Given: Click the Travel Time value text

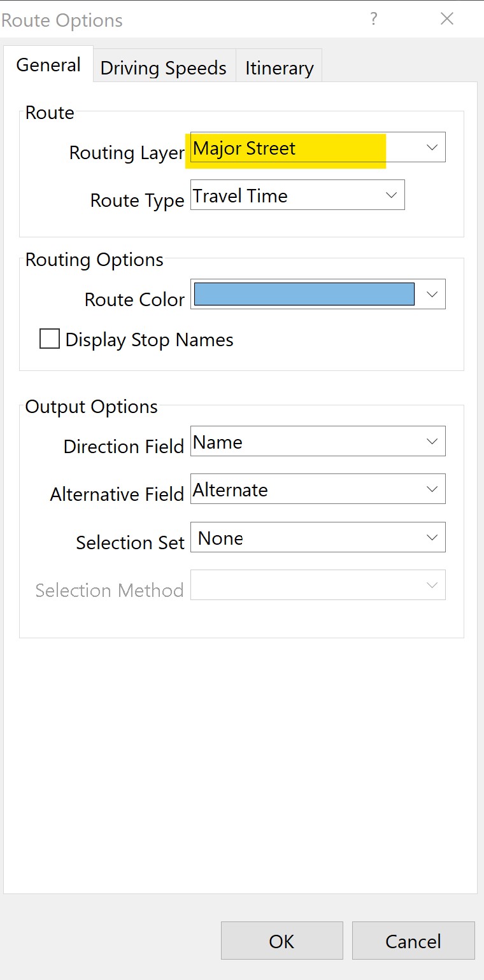Looking at the screenshot, I should pyautogui.click(x=240, y=196).
